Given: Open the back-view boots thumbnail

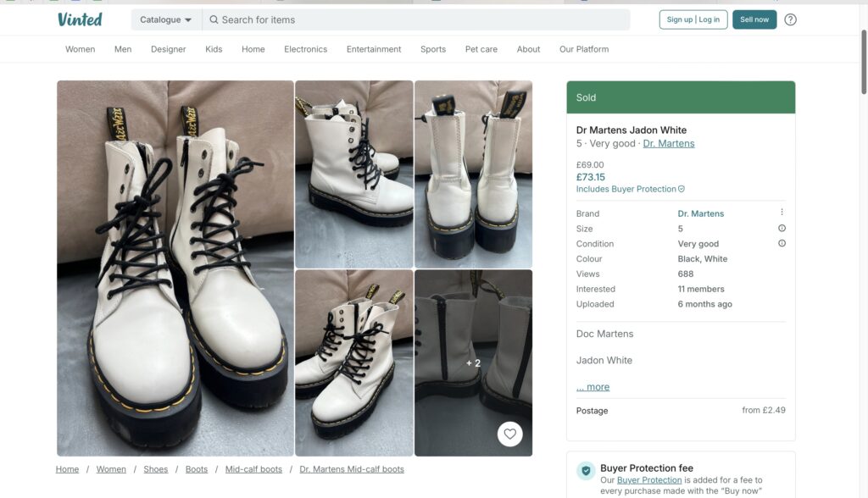Looking at the screenshot, I should tap(473, 174).
